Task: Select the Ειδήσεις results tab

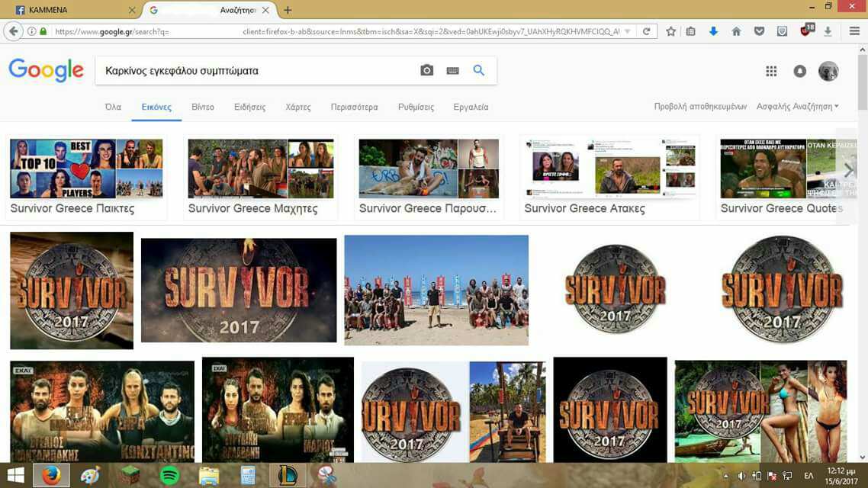Action: (x=249, y=107)
